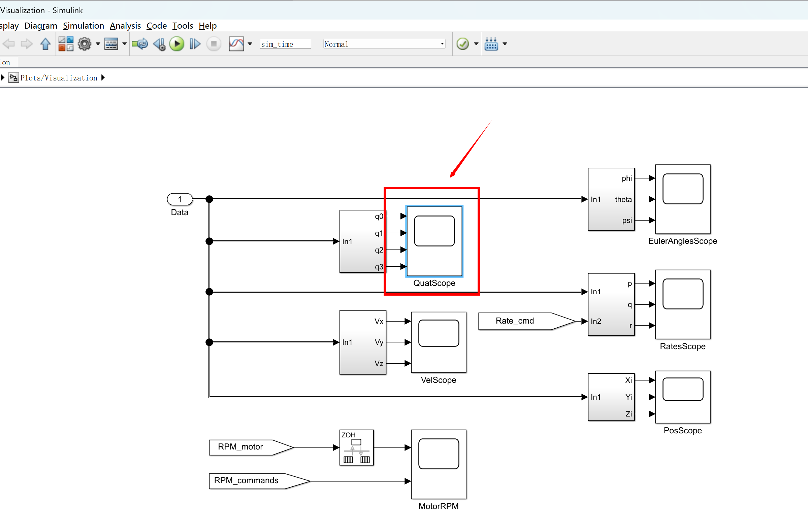Open the Analysis menu

click(x=125, y=26)
